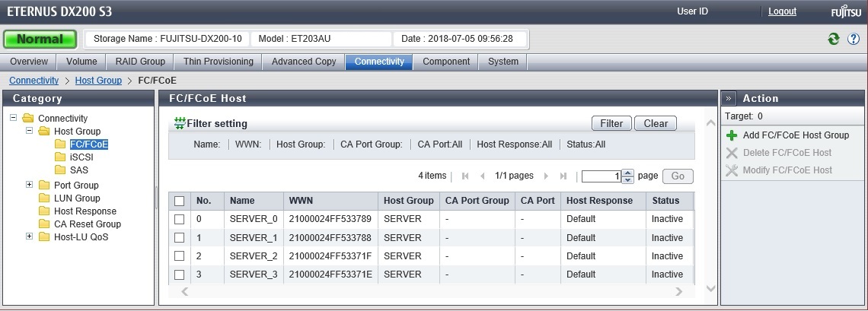Click WWN 21000024FF53371F cell
The height and width of the screenshot is (311, 868).
coord(330,256)
